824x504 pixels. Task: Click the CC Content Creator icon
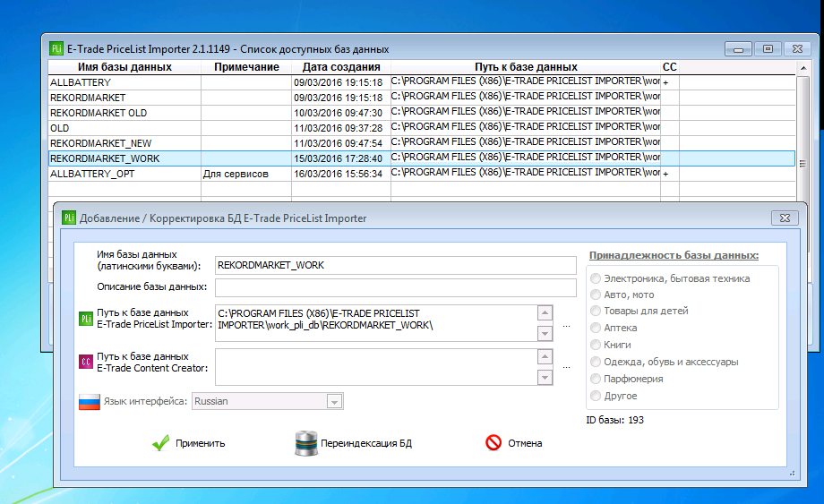coord(86,362)
